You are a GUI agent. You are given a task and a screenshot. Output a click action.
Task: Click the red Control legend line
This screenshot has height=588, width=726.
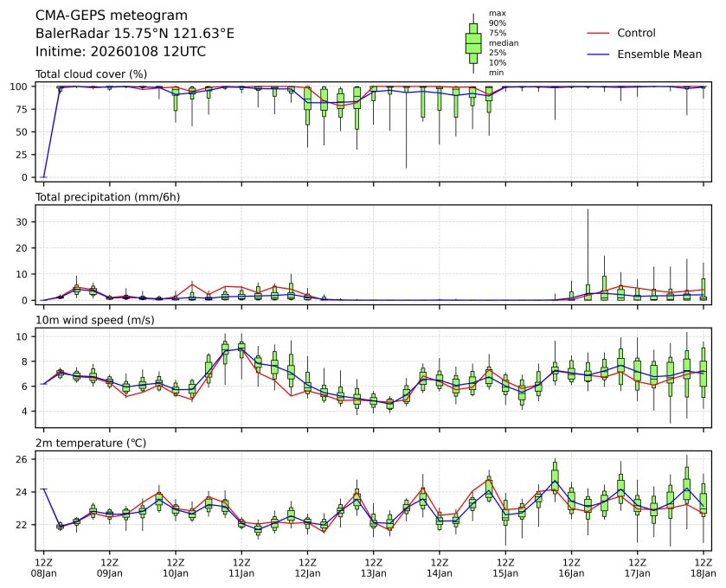tap(600, 33)
